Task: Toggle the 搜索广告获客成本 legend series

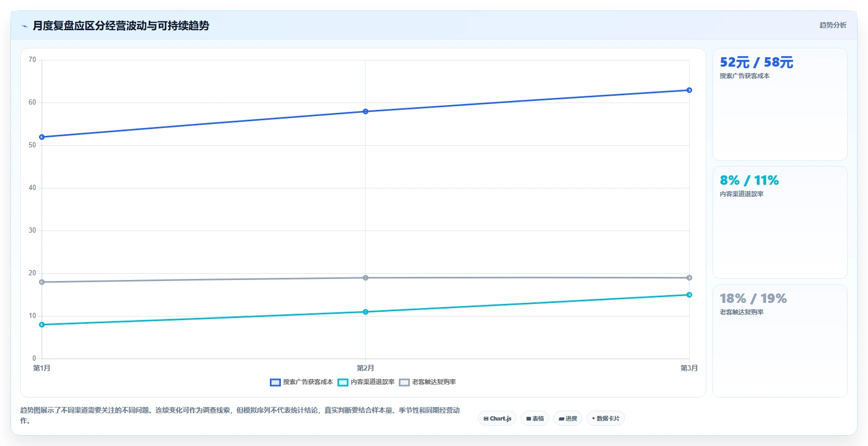Action: [301, 382]
